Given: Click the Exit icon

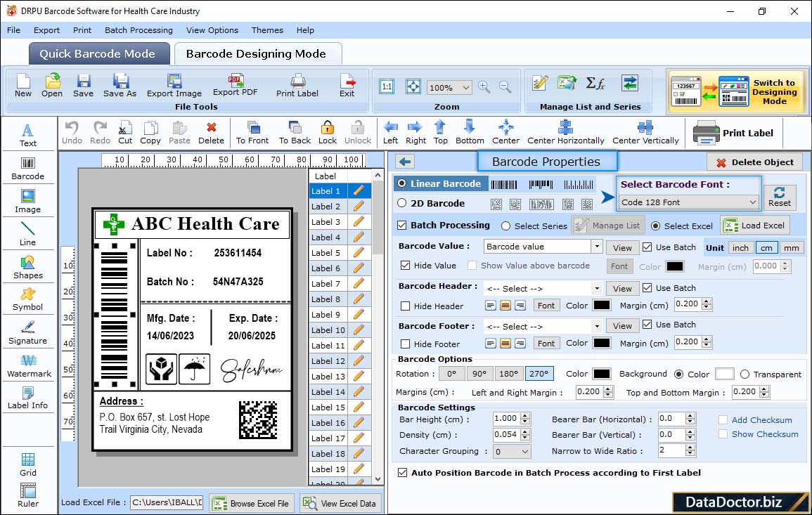Looking at the screenshot, I should (x=347, y=86).
